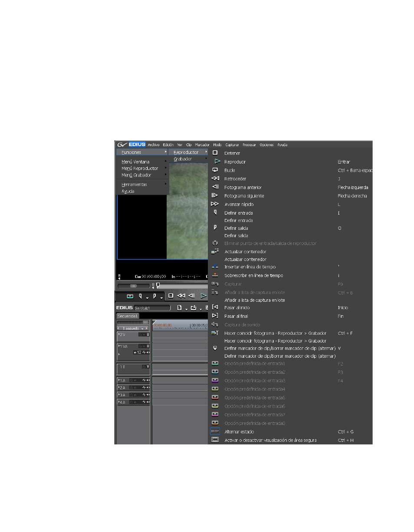Open Opciones in the menu bar
The height and width of the screenshot is (532, 414).
pyautogui.click(x=266, y=145)
